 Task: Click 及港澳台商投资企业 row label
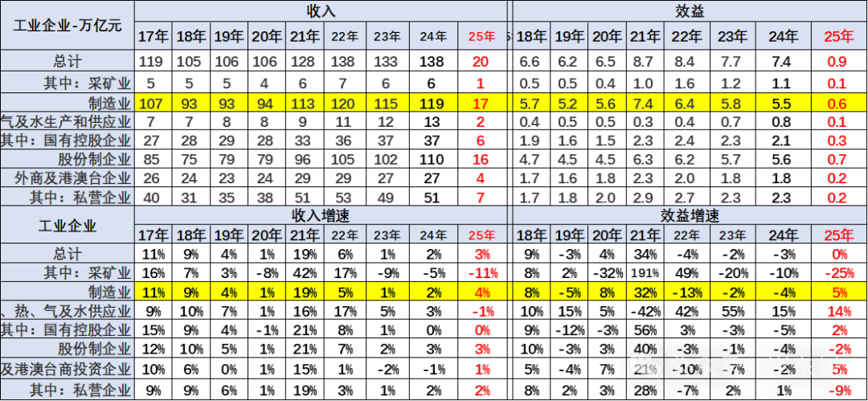click(x=67, y=368)
